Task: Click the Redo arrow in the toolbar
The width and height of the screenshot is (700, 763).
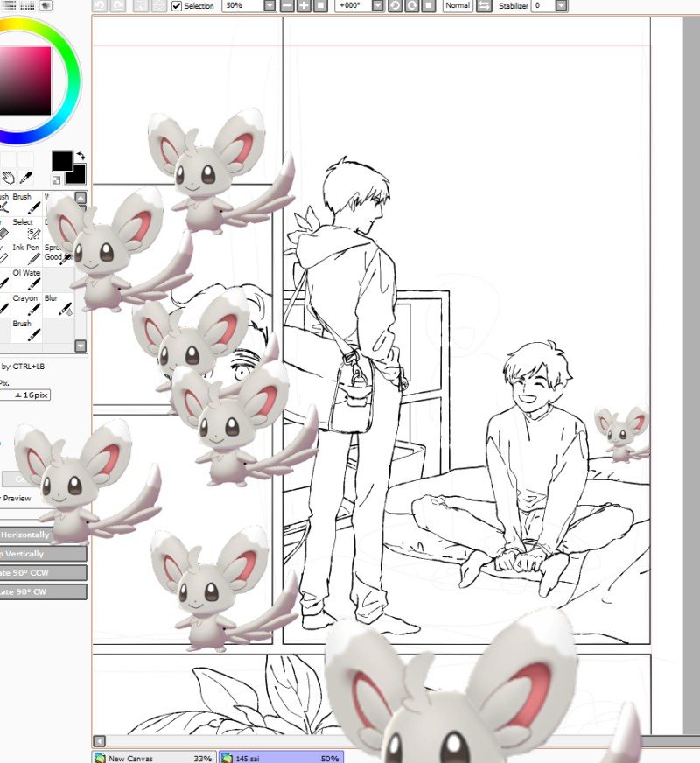Action: [x=118, y=6]
